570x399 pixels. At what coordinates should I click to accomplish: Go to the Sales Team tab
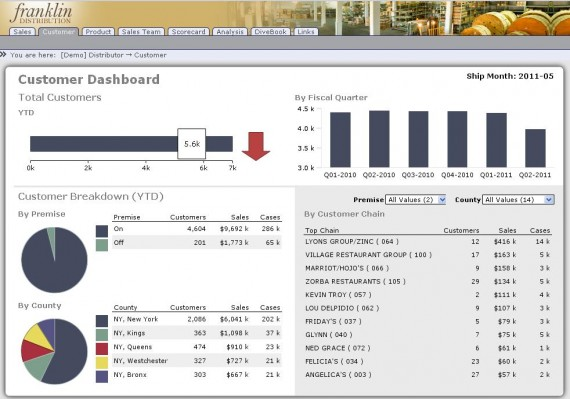click(141, 32)
